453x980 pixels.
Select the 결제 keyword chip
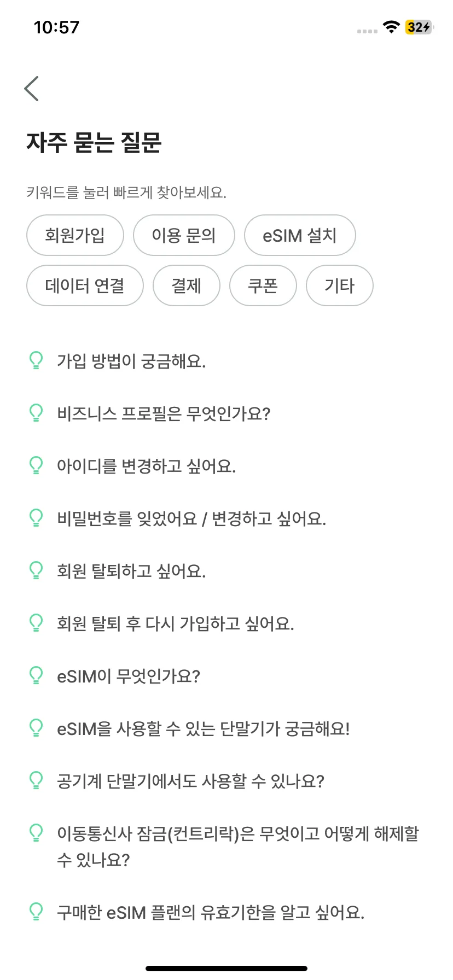(187, 285)
